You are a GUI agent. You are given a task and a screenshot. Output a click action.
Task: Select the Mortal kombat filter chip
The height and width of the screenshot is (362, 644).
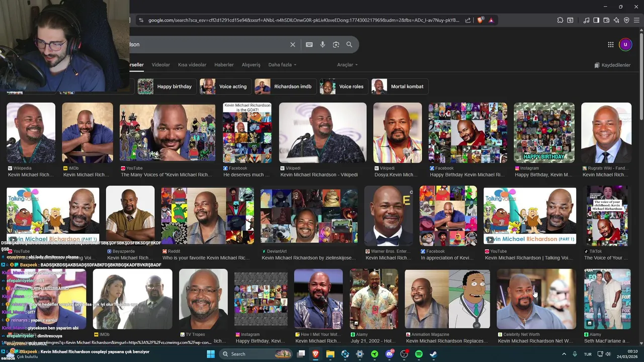(x=399, y=86)
